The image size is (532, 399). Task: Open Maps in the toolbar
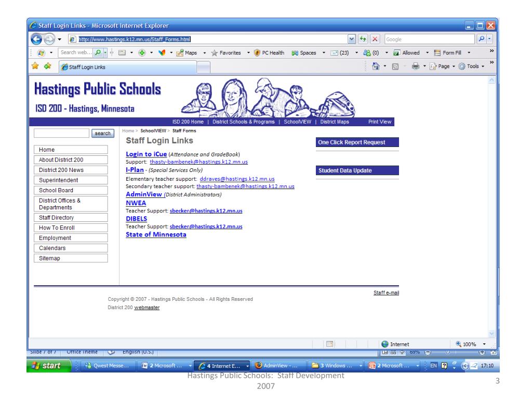point(187,53)
